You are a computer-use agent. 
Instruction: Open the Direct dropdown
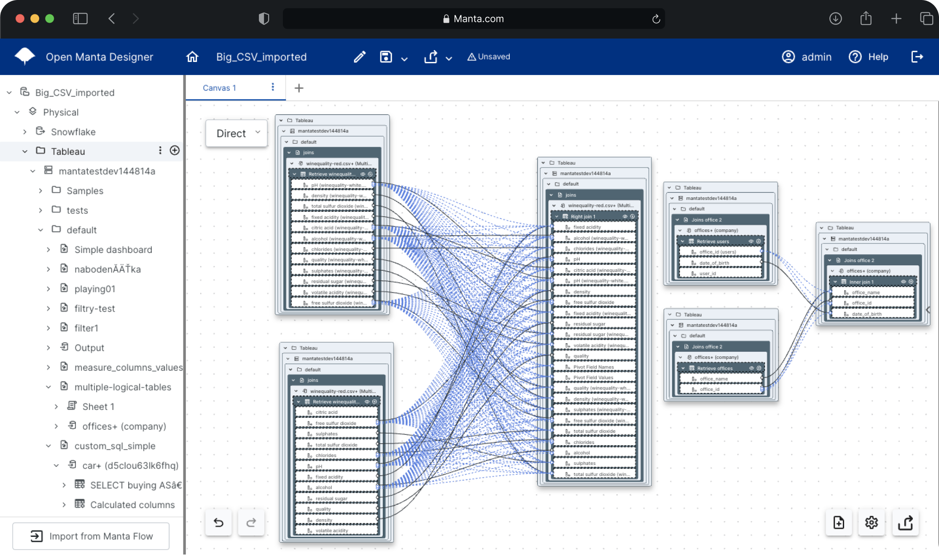237,133
